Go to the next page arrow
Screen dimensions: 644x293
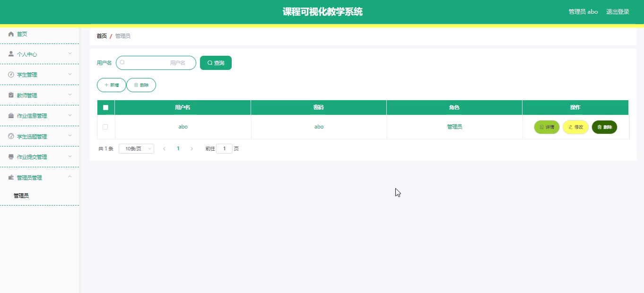pyautogui.click(x=191, y=148)
